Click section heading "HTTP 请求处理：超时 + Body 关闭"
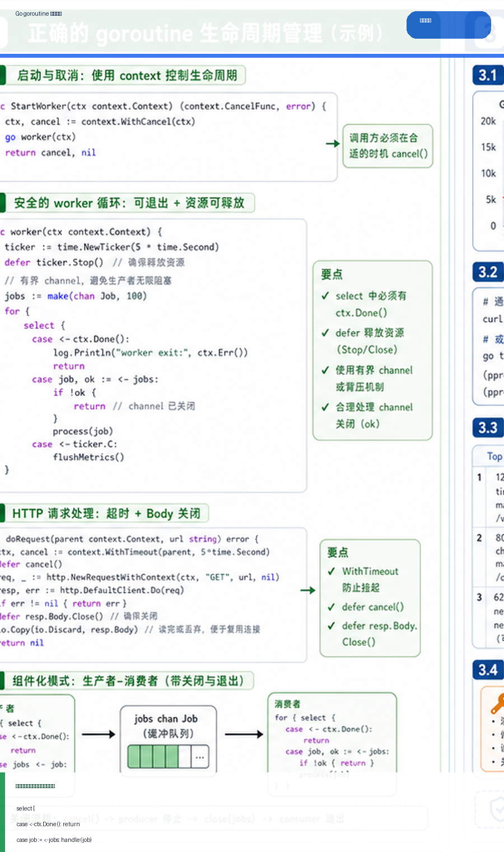This screenshot has height=852, width=504. 106,513
